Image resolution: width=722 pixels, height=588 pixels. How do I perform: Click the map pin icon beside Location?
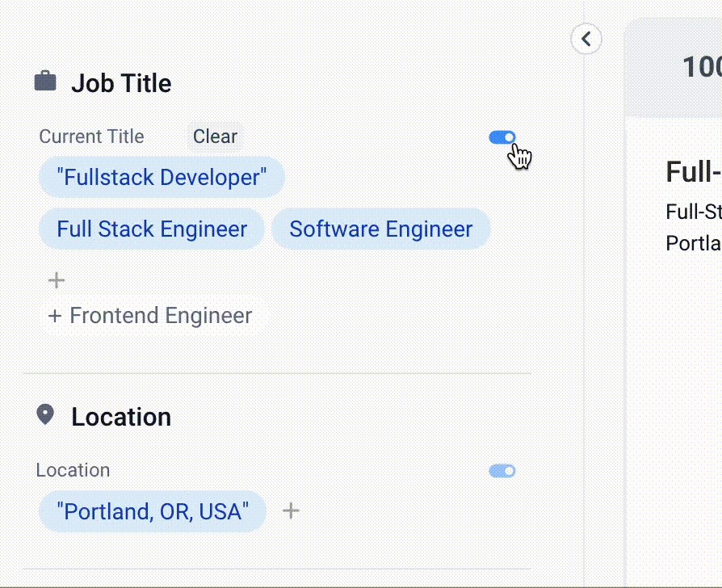coord(45,415)
